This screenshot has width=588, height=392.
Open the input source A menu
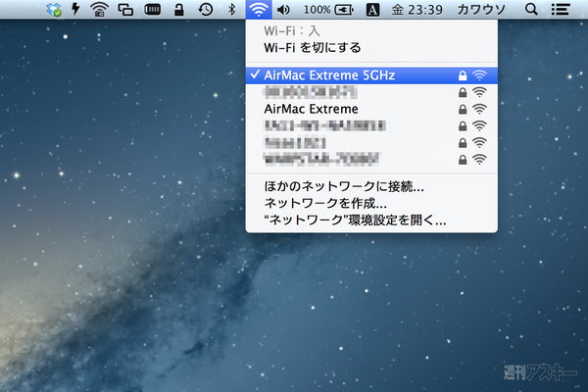(372, 10)
